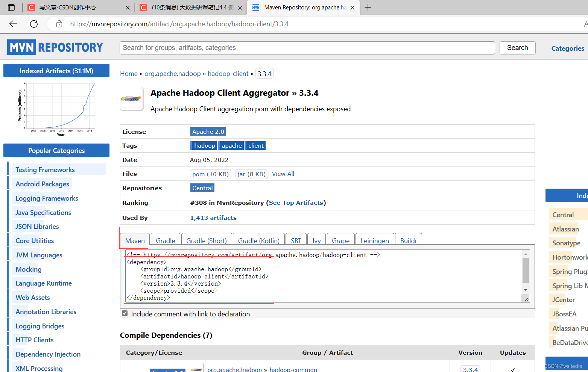Click hadoop-common version 3.3.4 badge
This screenshot has height=372, width=588.
coord(470,369)
